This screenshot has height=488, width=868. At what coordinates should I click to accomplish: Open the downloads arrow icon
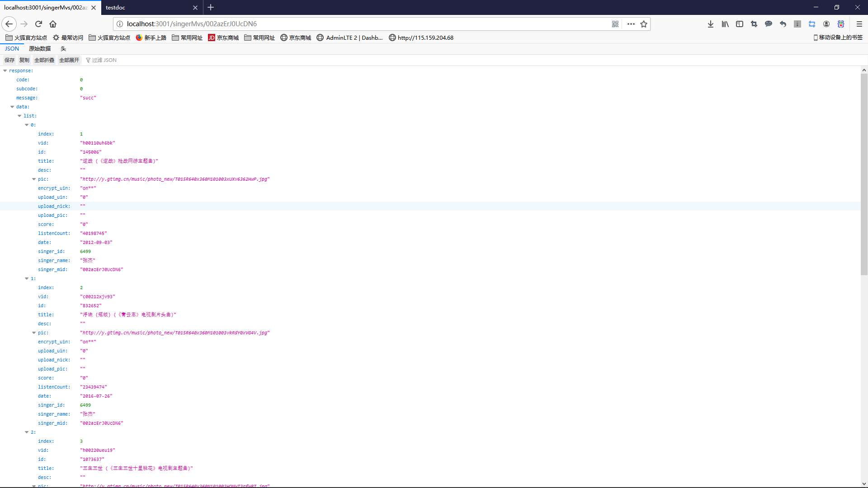coord(711,24)
